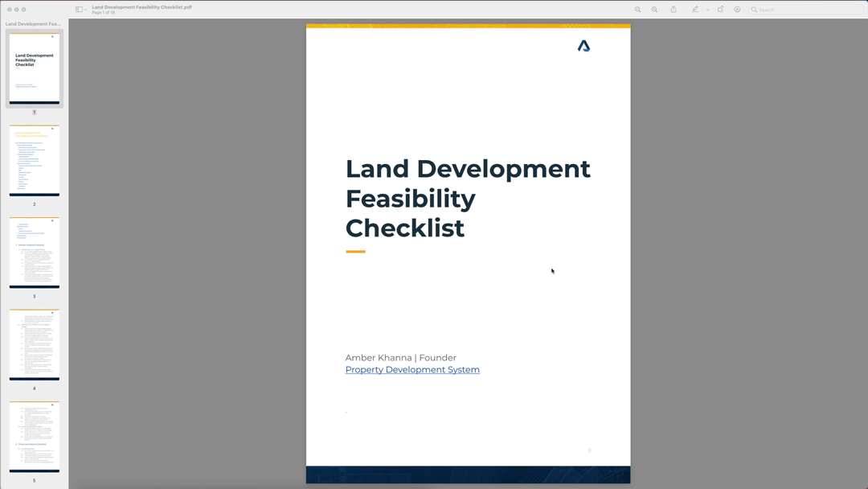Viewport: 868px width, 489px height.
Task: Toggle markup toolbar visibility
Action: pos(695,9)
